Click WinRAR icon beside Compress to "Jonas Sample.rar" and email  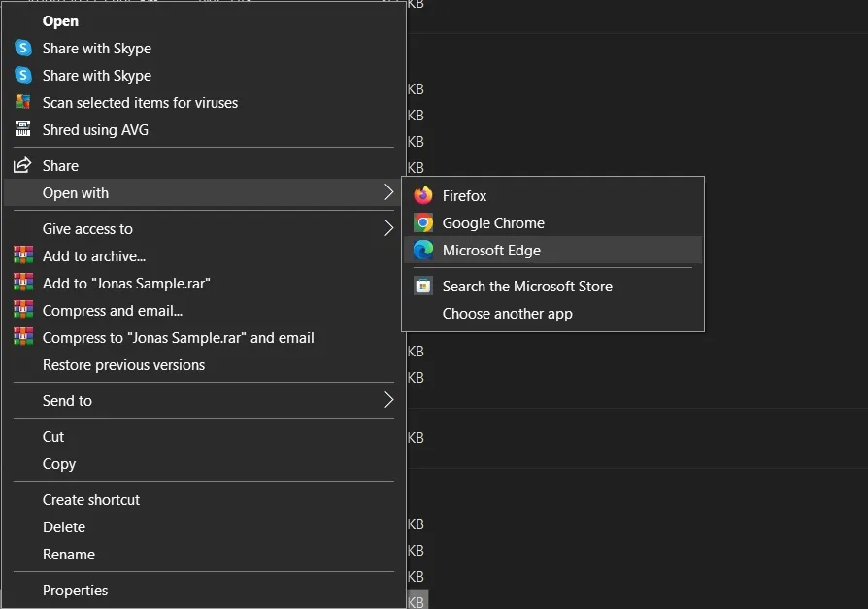coord(23,337)
